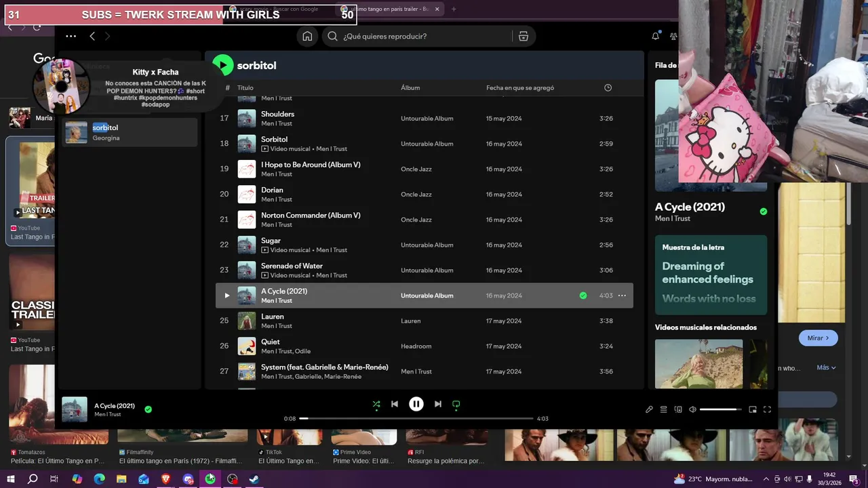
Task: Toggle shuffle in the player bar
Action: pos(376,404)
